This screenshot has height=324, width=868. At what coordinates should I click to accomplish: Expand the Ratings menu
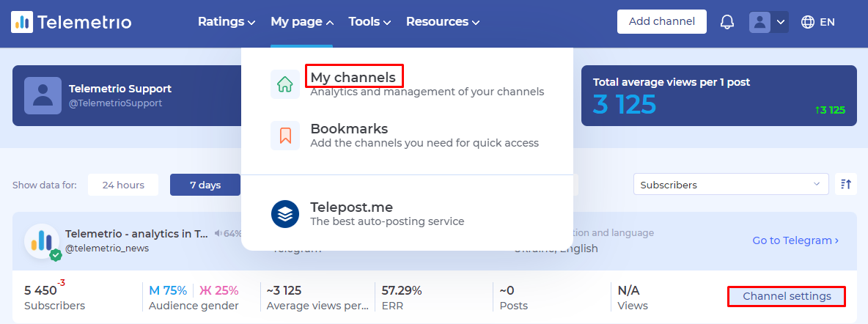(227, 21)
